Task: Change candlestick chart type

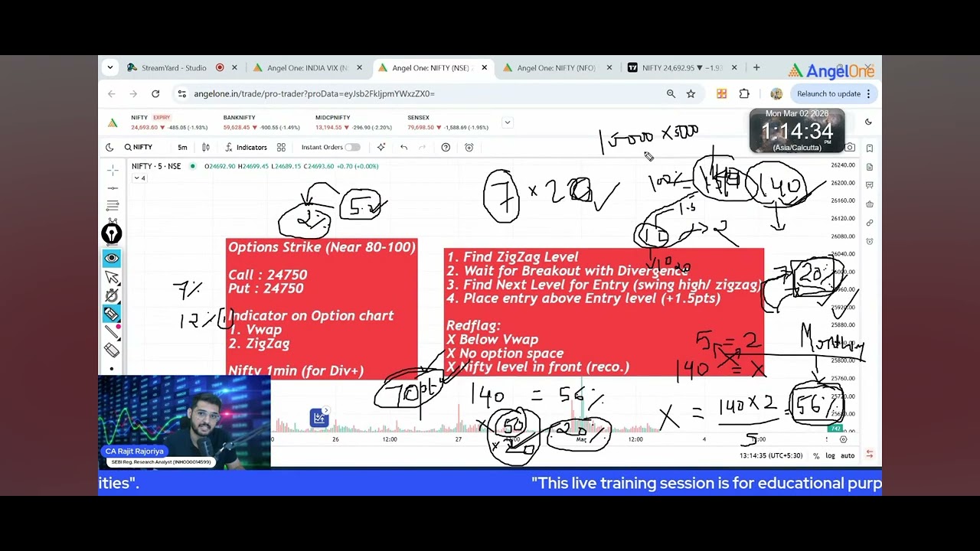Action: (x=206, y=147)
